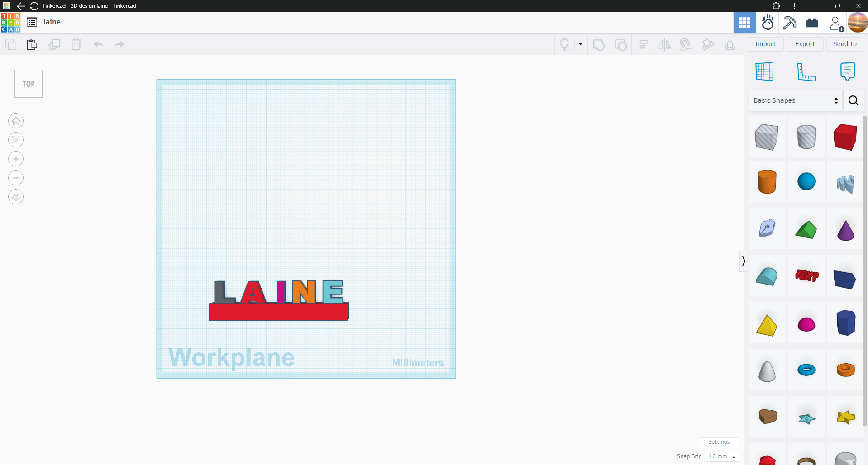868x465 pixels.
Task: Select the Ruler tool
Action: [x=806, y=71]
